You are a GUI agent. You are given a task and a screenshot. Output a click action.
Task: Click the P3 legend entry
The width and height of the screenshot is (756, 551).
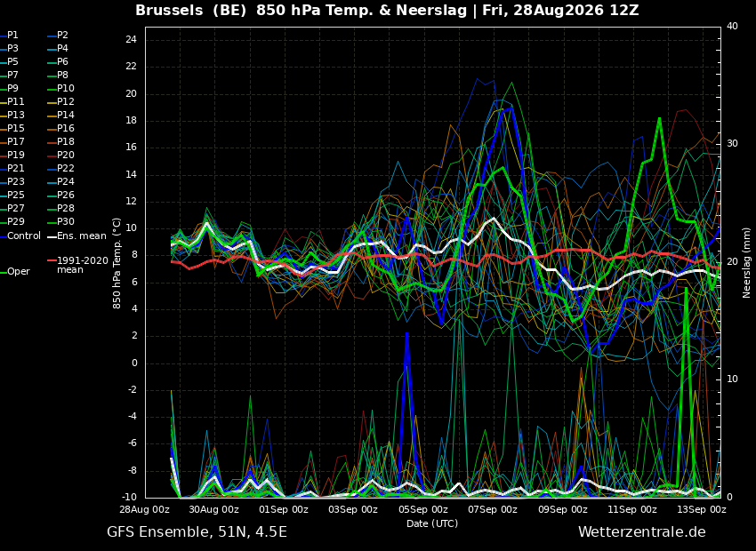coord(10,48)
